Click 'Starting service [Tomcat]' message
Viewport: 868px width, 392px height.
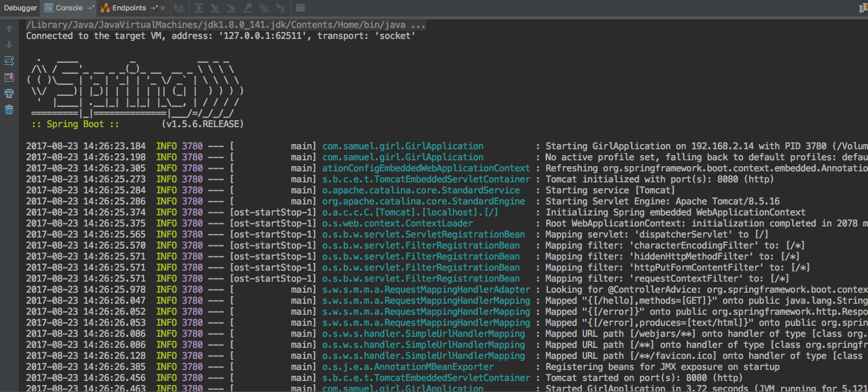point(611,190)
